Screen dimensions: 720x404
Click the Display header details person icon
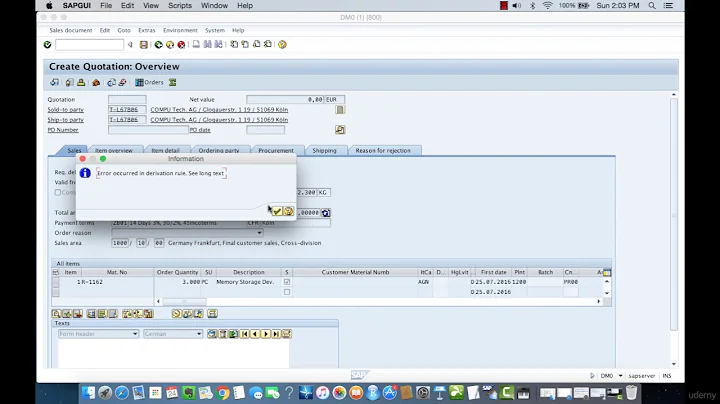pos(81,83)
